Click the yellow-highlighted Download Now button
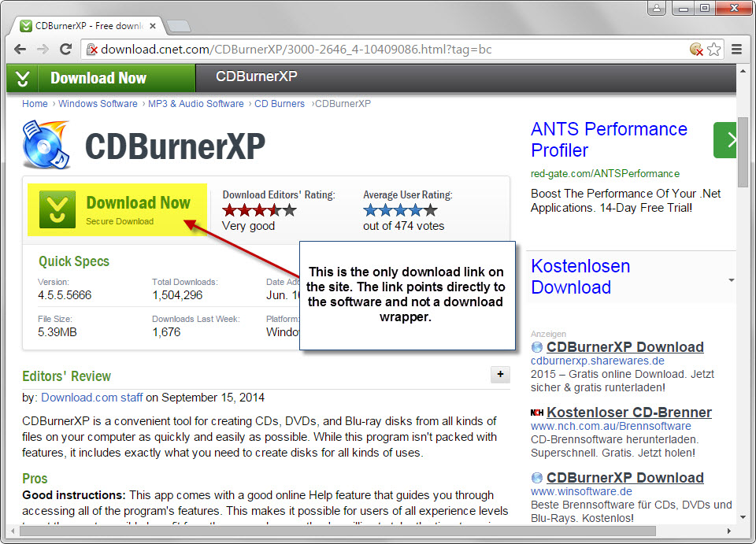Screen dimensions: 756x544 click(117, 209)
